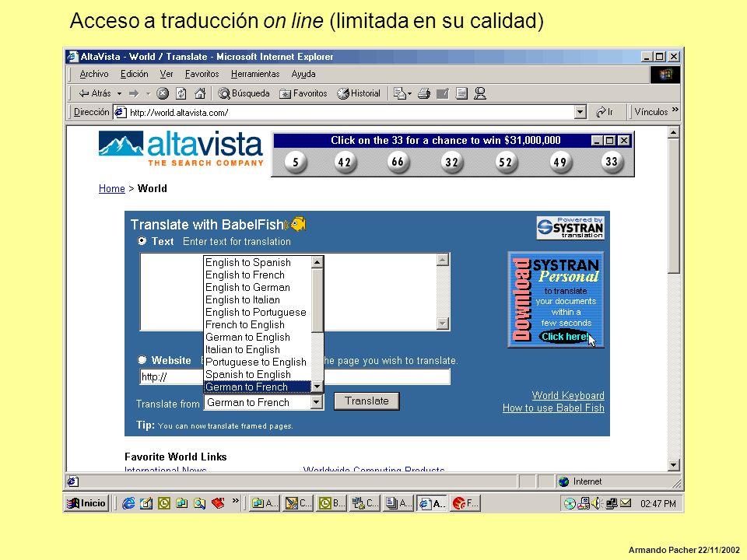Click lottery ball number 42

pos(345,163)
